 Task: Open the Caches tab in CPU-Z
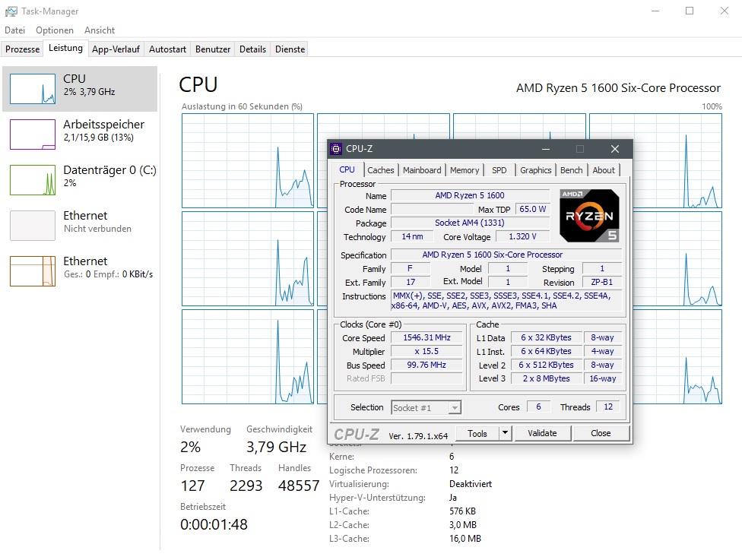click(380, 170)
